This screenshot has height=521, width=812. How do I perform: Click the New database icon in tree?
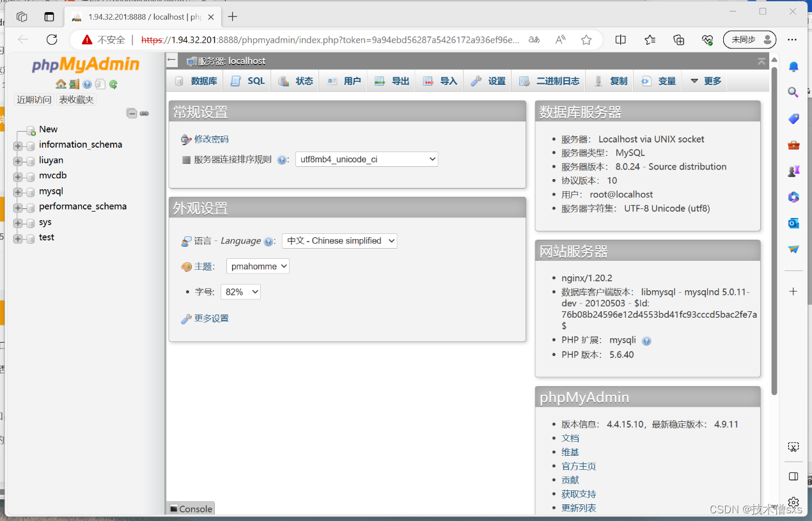[x=31, y=130]
